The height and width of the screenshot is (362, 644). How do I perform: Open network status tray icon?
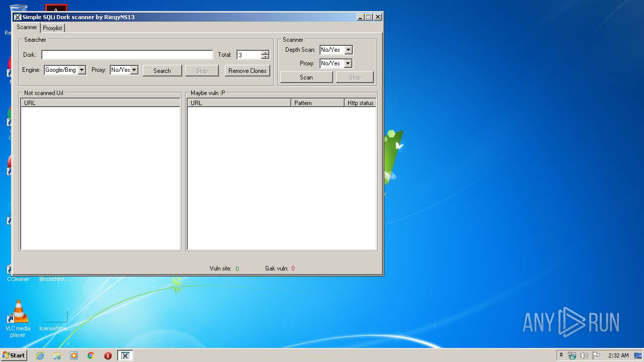572,355
